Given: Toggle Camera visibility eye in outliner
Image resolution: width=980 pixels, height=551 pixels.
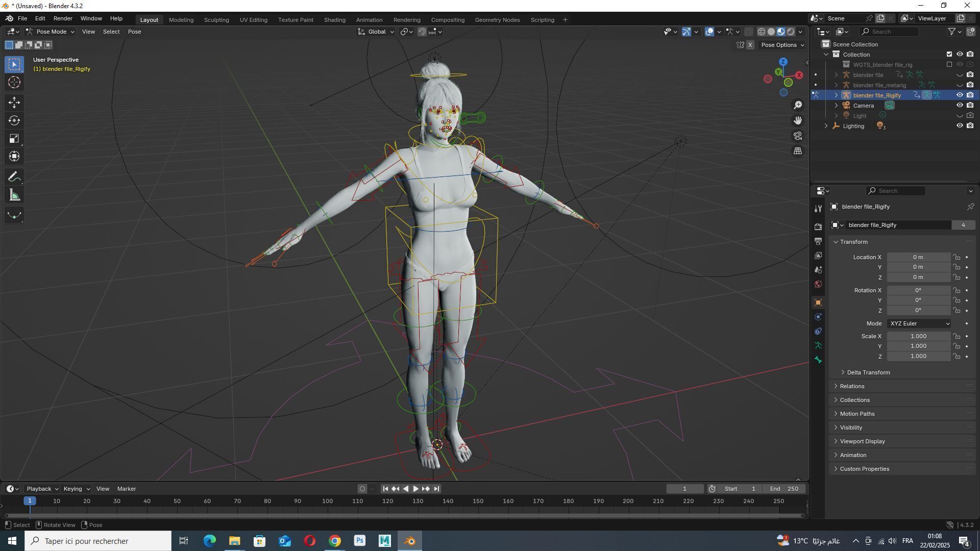Looking at the screenshot, I should coord(960,105).
